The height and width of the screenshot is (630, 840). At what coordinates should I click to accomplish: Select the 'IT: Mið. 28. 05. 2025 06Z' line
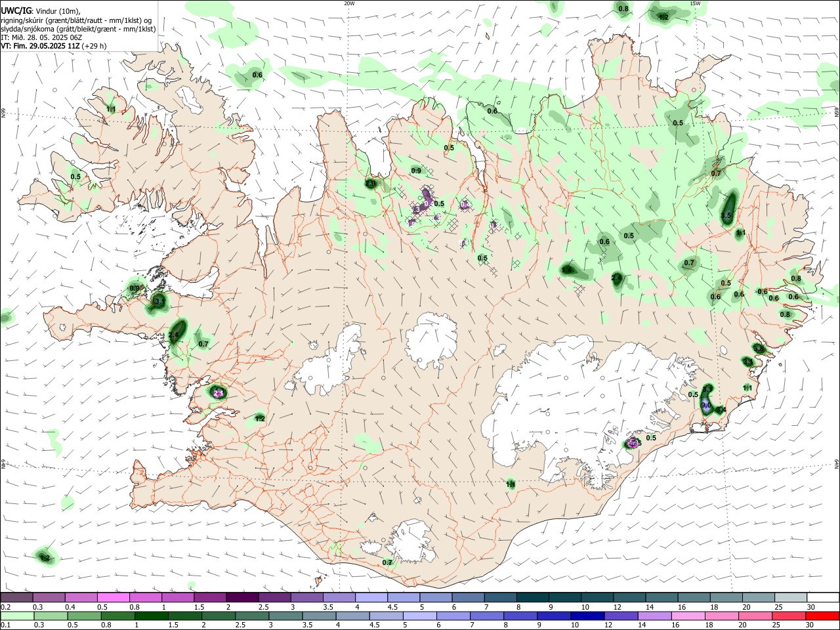tap(41, 37)
